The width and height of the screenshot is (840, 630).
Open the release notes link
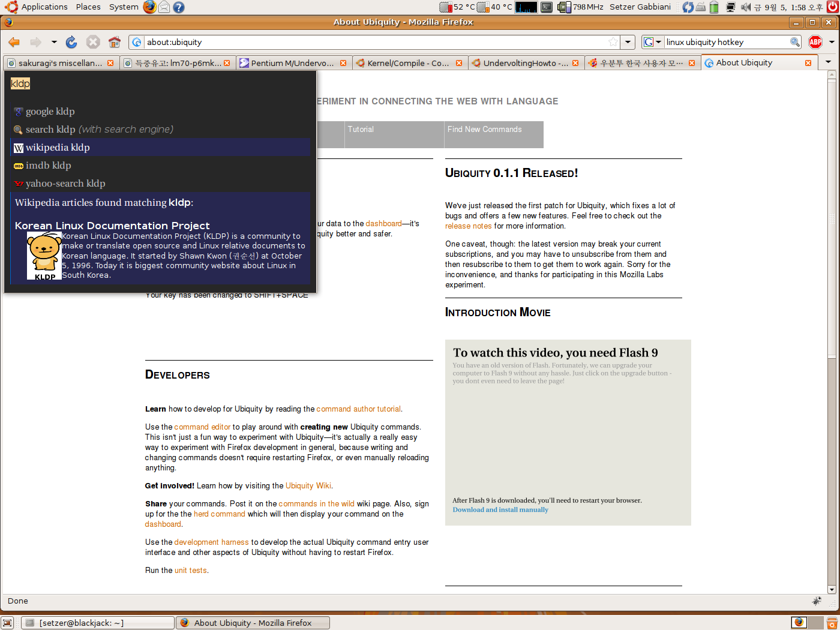(x=468, y=226)
